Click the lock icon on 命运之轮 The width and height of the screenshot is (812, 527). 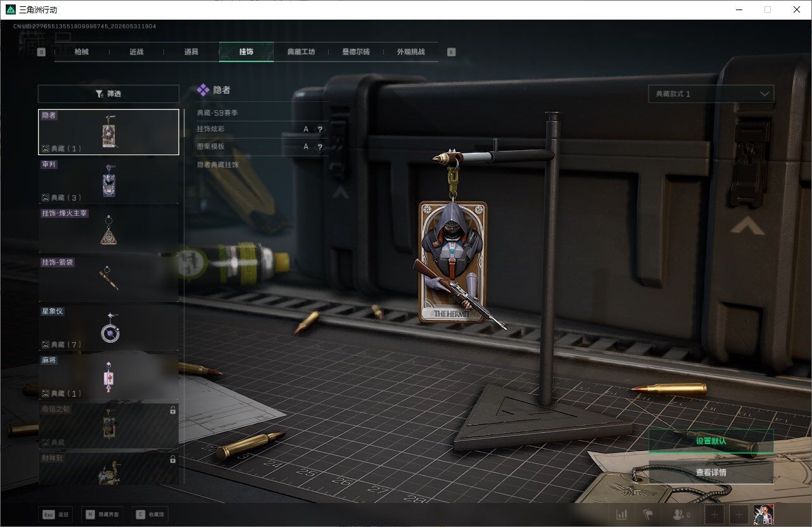point(173,410)
